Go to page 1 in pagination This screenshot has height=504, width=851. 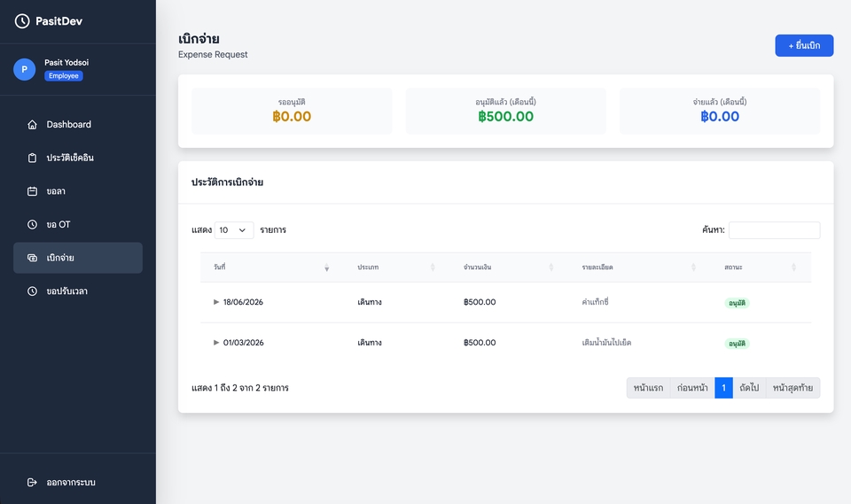[x=723, y=388]
